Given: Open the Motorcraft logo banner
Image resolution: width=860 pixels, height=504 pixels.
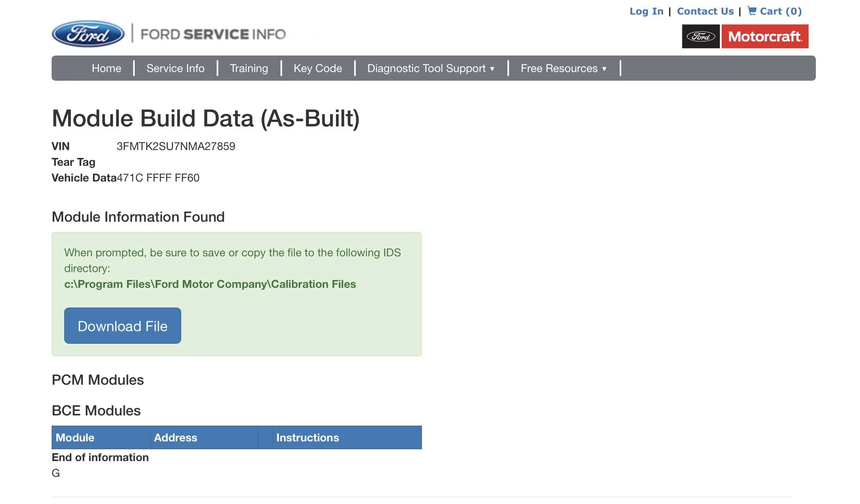Looking at the screenshot, I should [x=745, y=36].
